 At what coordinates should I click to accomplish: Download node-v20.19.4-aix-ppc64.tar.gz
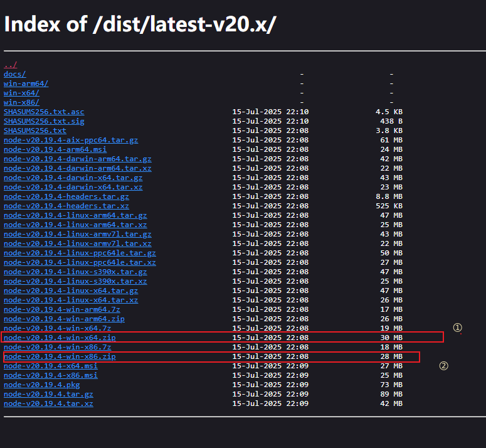tap(71, 140)
